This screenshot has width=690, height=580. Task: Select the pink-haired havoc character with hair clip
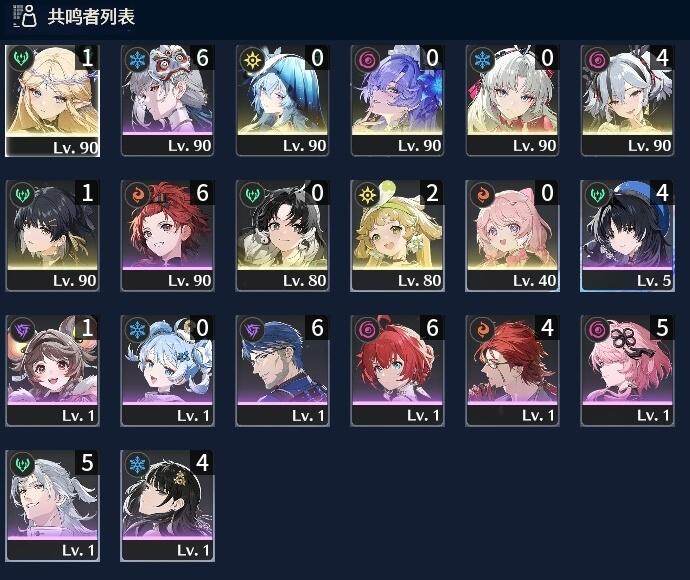pos(627,371)
